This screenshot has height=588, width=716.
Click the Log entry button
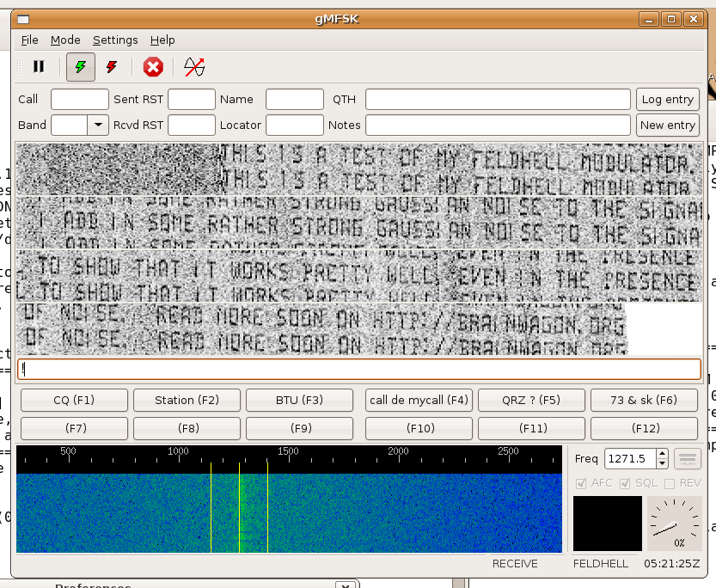[x=668, y=100]
